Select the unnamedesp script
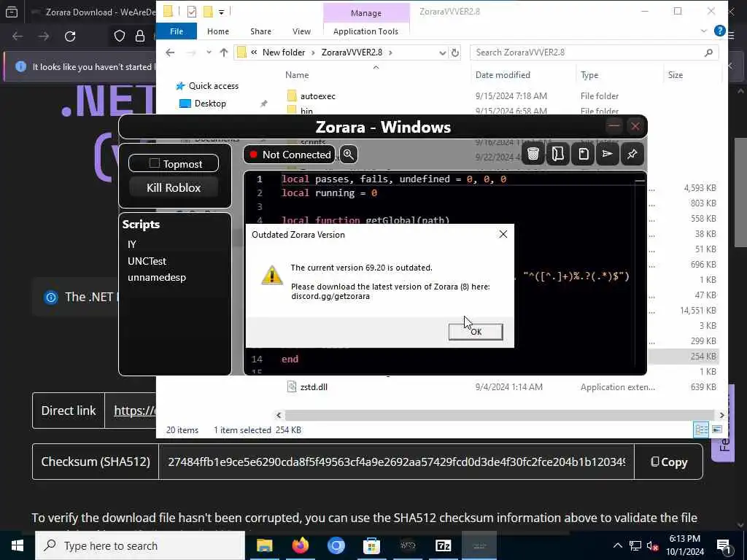Image resolution: width=747 pixels, height=560 pixels. coord(157,277)
